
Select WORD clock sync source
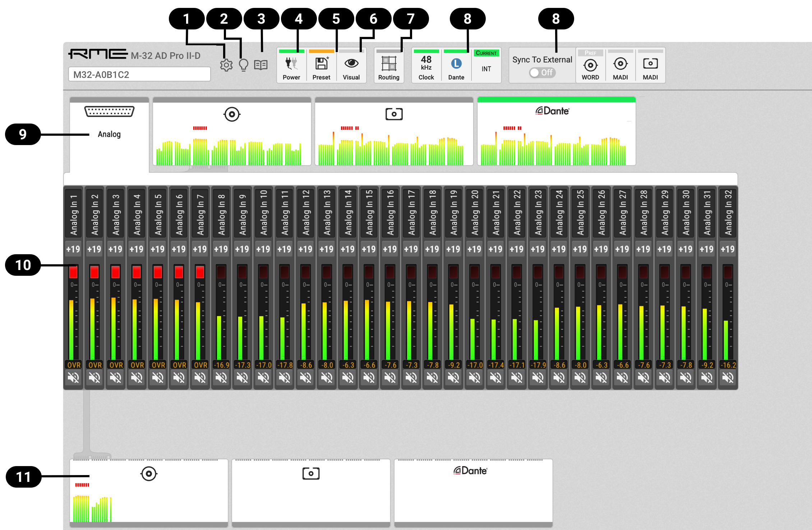pyautogui.click(x=590, y=66)
